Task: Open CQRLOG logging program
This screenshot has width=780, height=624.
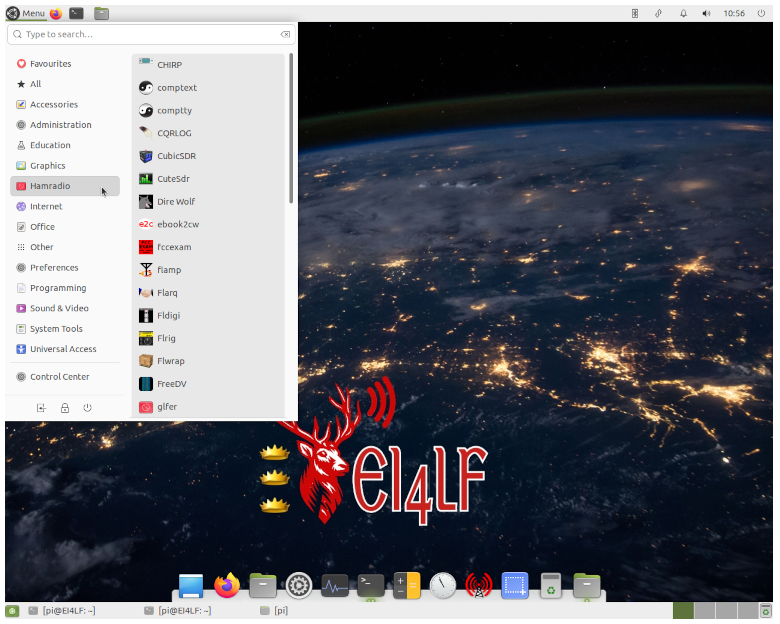Action: tap(173, 133)
